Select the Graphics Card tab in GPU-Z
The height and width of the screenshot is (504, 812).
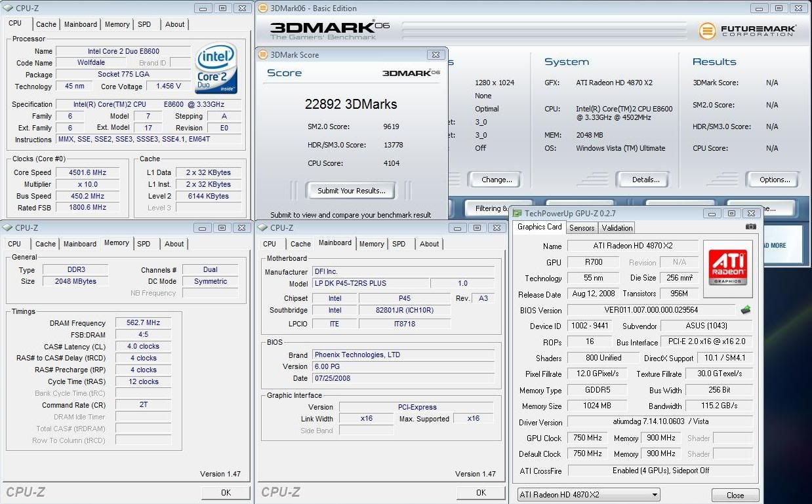(x=540, y=227)
